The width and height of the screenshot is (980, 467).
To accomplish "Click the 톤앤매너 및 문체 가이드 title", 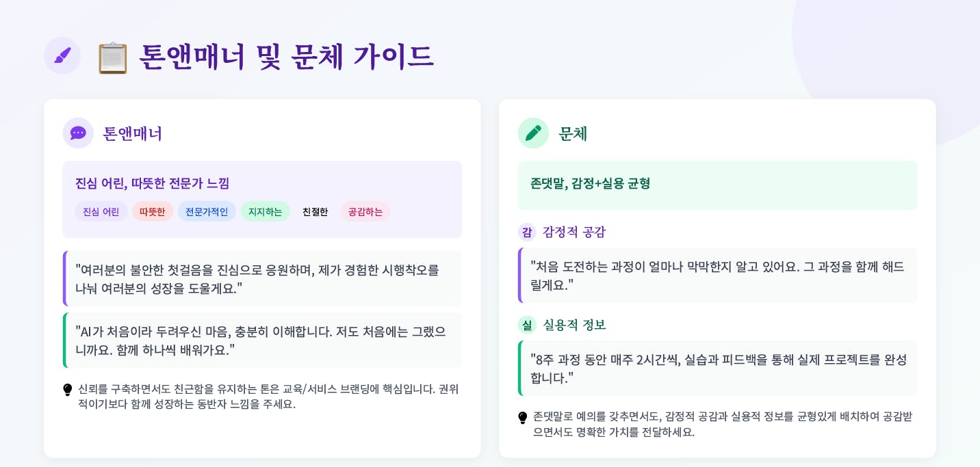I will tap(286, 56).
